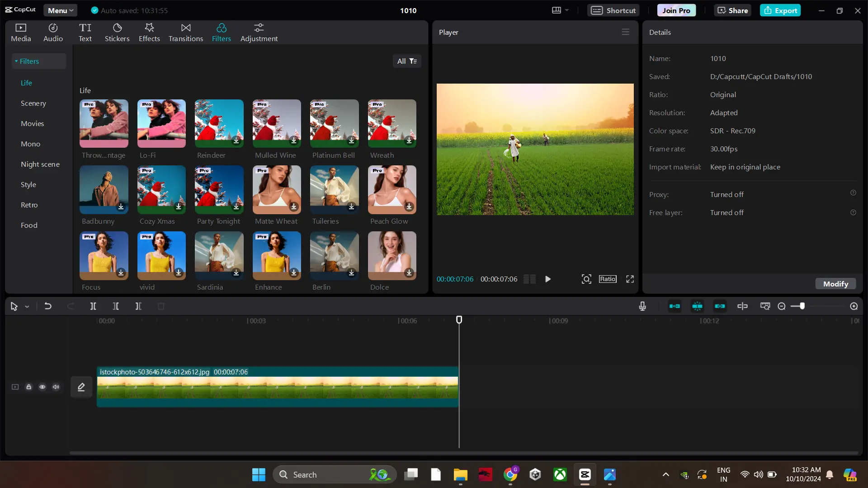The height and width of the screenshot is (488, 868).
Task: Click the Export button
Action: tap(780, 10)
